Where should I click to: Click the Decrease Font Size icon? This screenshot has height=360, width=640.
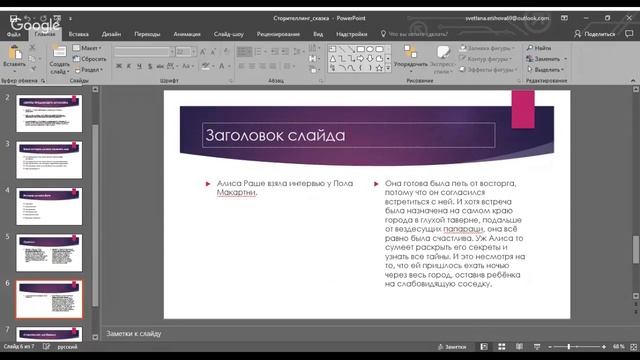click(x=213, y=52)
